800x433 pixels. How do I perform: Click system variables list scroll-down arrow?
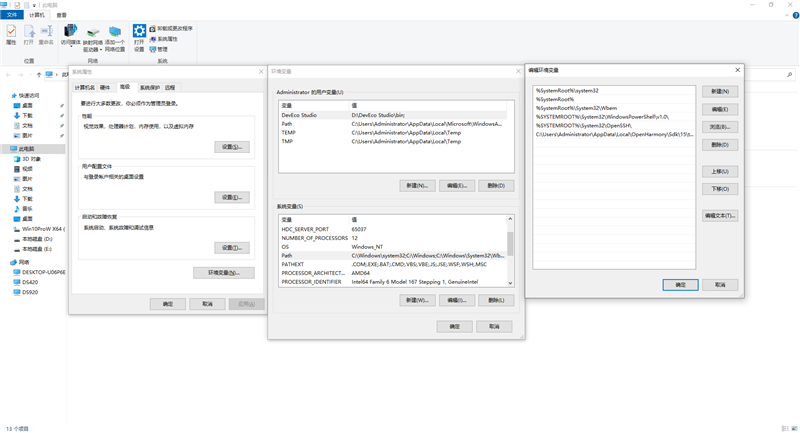510,283
